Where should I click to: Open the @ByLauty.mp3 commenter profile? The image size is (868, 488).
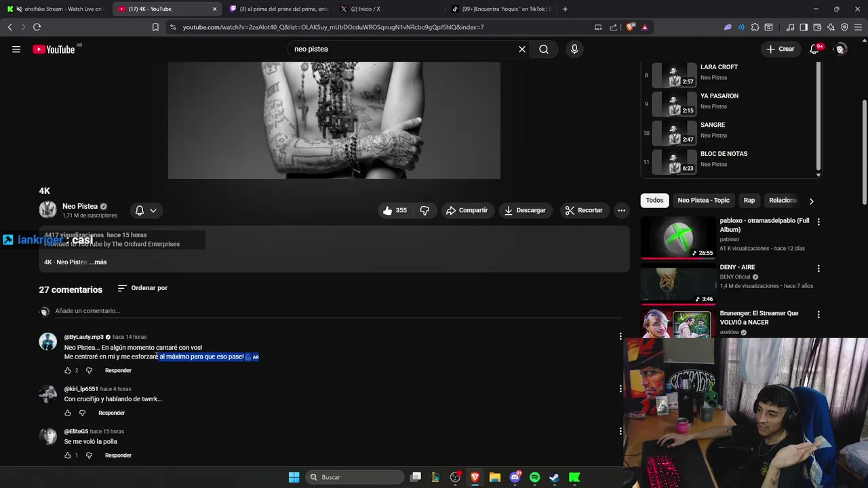click(47, 342)
